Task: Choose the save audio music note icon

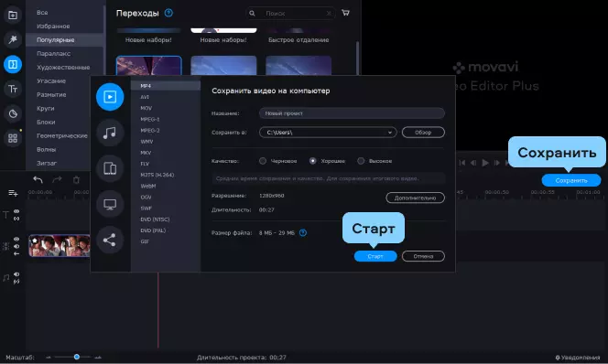Action: point(110,133)
